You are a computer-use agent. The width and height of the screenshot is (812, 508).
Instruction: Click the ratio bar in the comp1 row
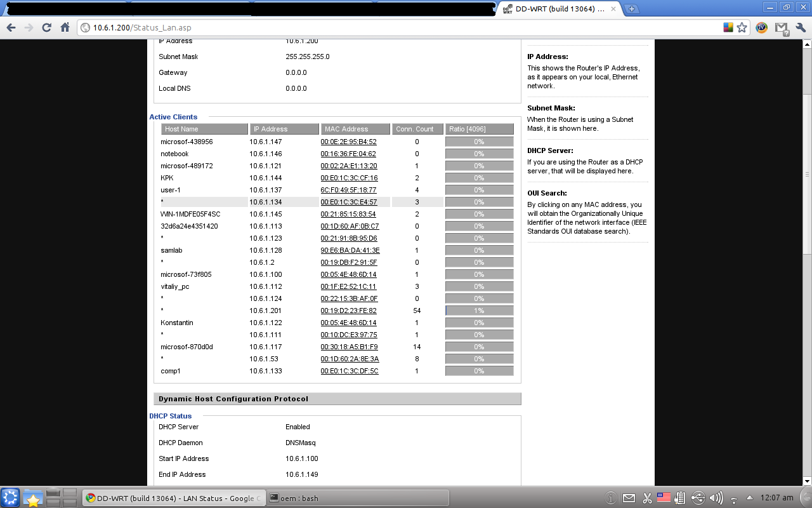[x=480, y=371]
